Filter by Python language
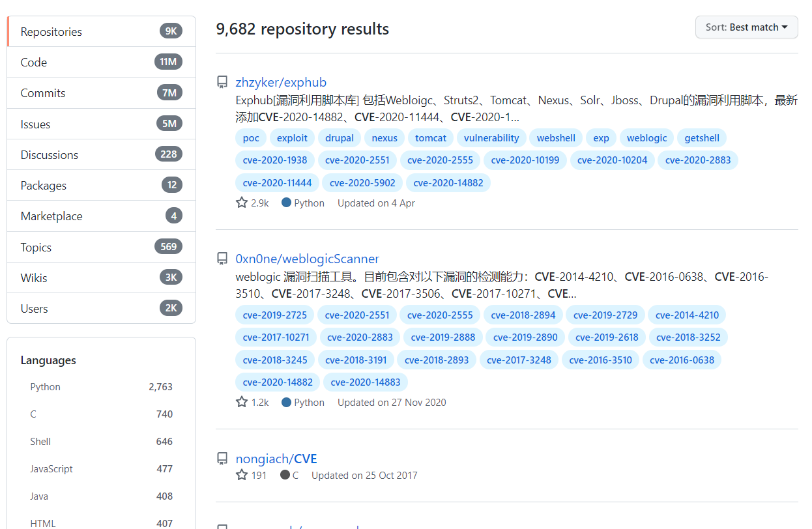 click(x=101, y=386)
